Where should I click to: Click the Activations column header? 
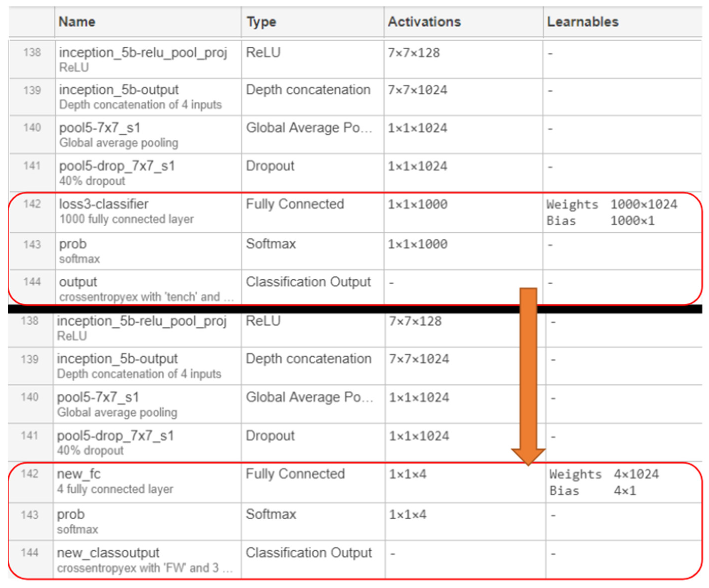pyautogui.click(x=424, y=22)
